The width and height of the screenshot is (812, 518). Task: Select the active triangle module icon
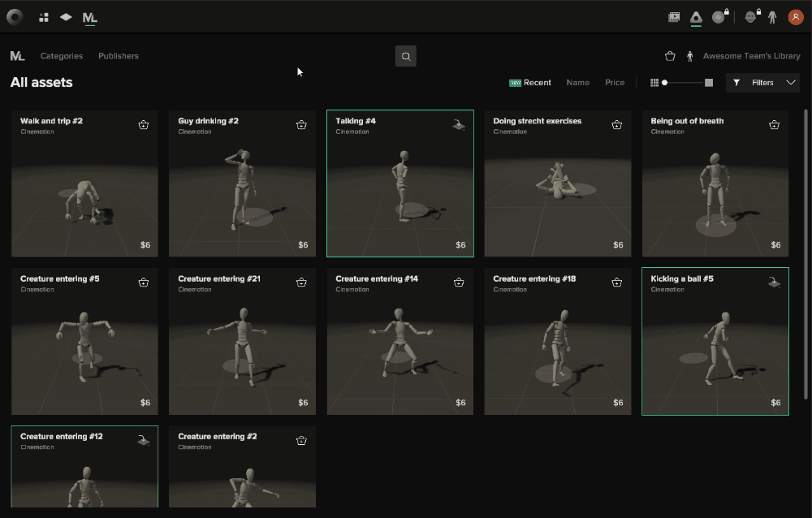696,18
